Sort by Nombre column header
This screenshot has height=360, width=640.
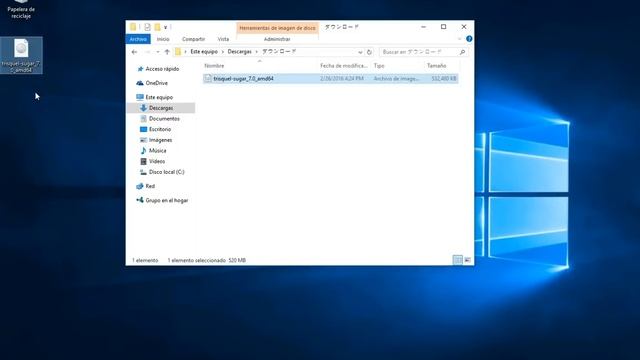[x=214, y=66]
